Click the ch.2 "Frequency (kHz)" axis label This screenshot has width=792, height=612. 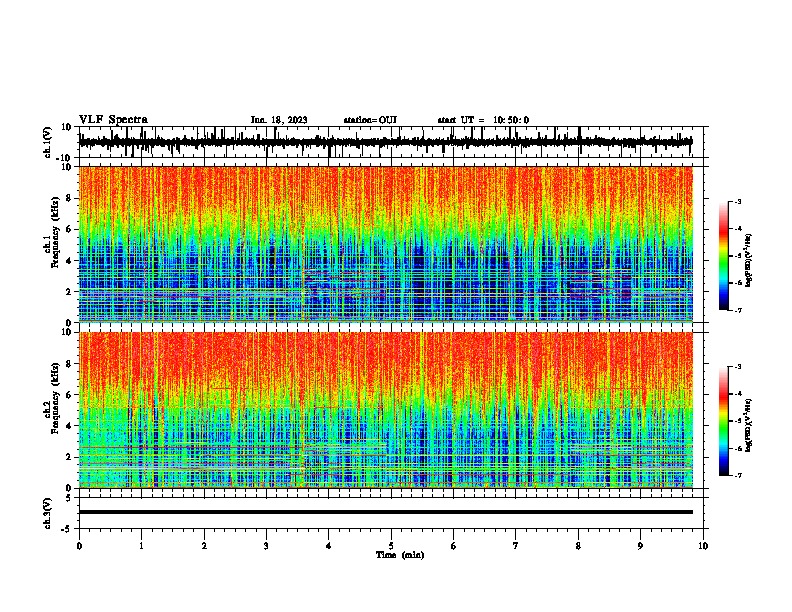(x=56, y=398)
